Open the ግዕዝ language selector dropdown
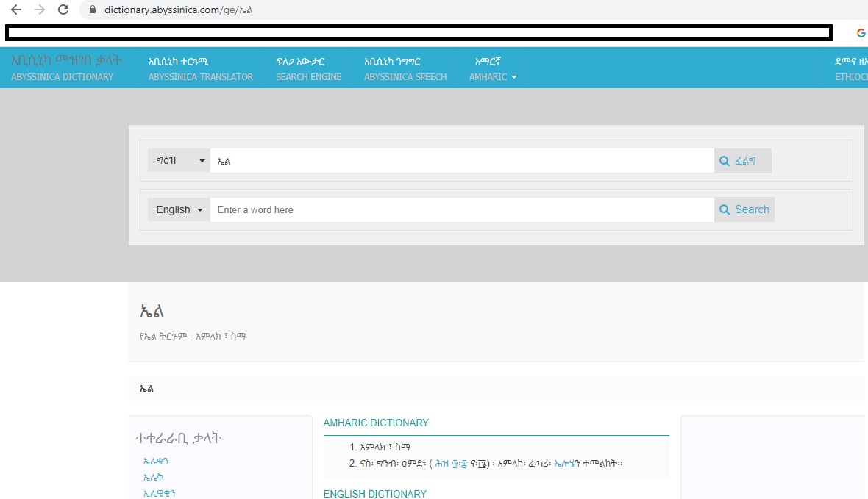Screen dimensions: 868x499 [179, 161]
